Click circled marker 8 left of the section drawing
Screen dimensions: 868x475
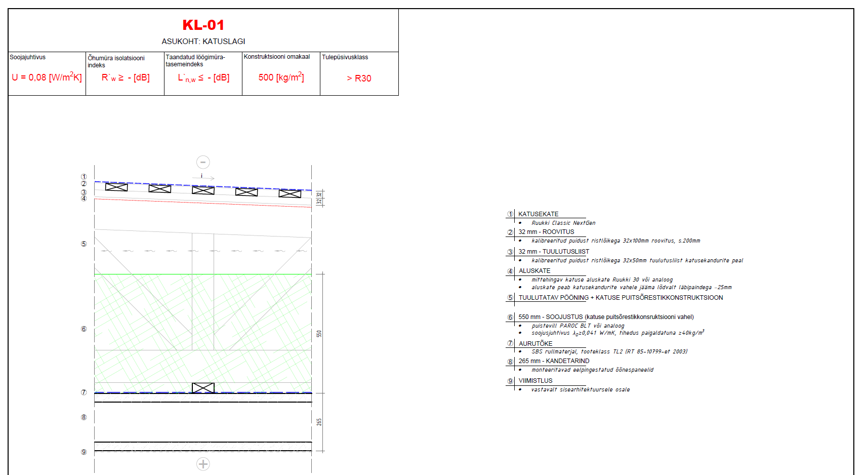[x=84, y=417]
